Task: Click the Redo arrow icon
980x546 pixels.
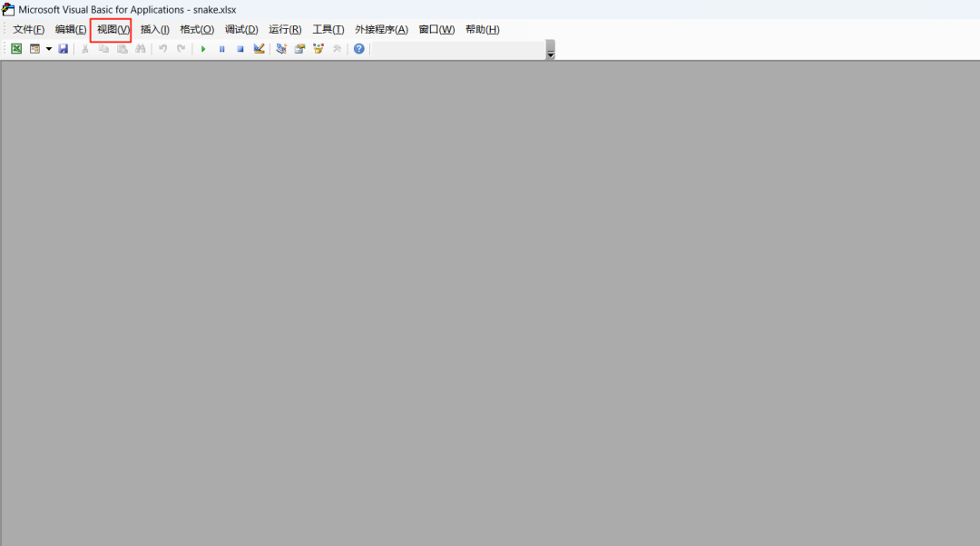Action: click(x=181, y=49)
